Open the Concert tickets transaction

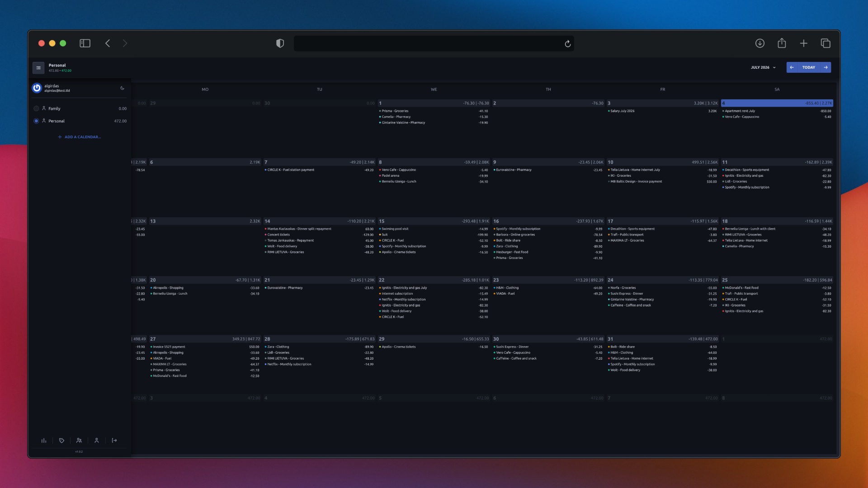point(319,235)
